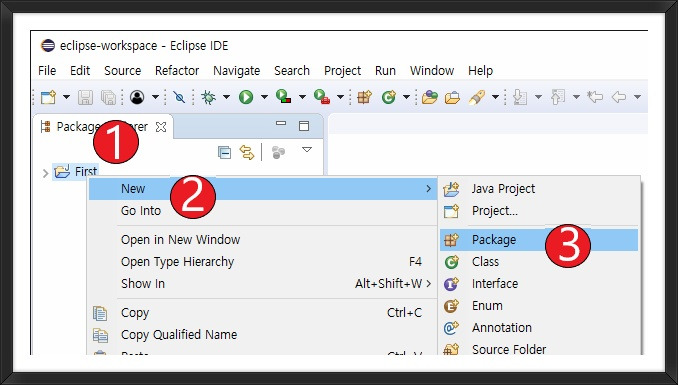This screenshot has width=678, height=385.
Task: Open the Run dropdown arrow
Action: pyautogui.click(x=264, y=97)
